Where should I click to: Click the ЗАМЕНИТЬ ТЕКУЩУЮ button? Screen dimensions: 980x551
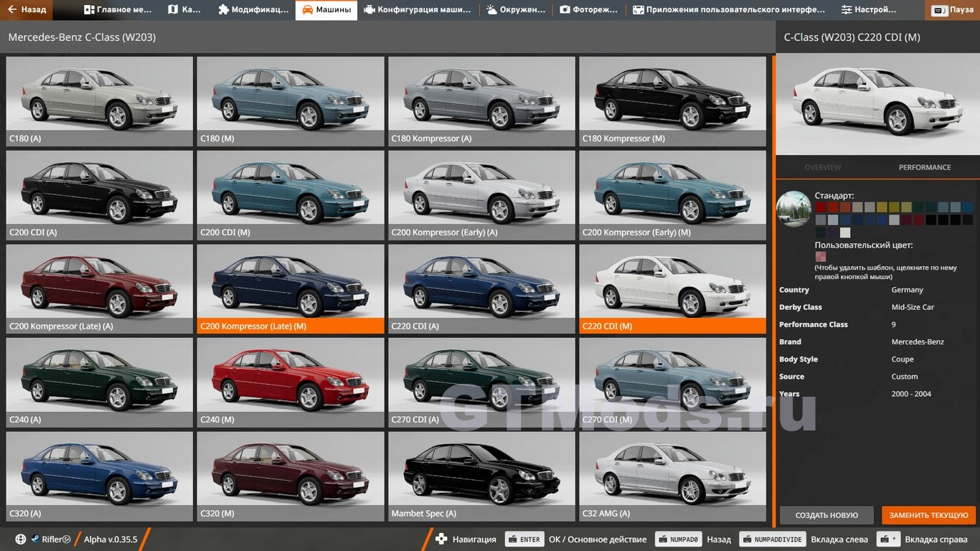929,515
